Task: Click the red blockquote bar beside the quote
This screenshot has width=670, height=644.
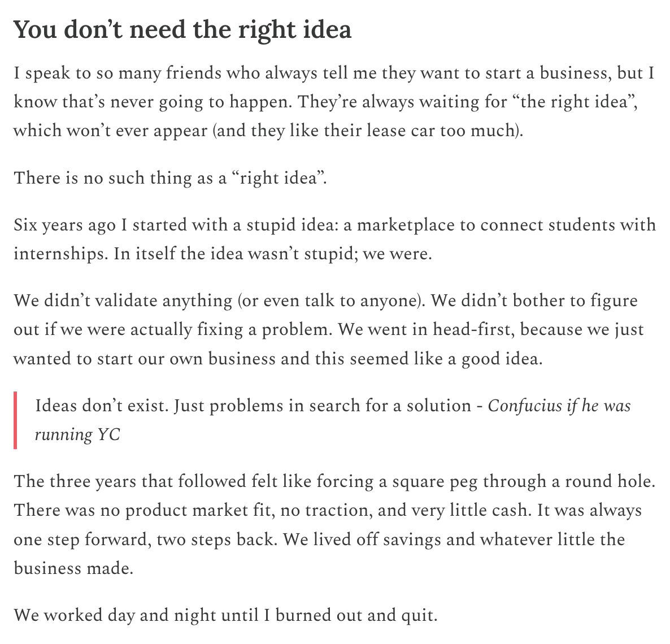Action: tap(15, 420)
